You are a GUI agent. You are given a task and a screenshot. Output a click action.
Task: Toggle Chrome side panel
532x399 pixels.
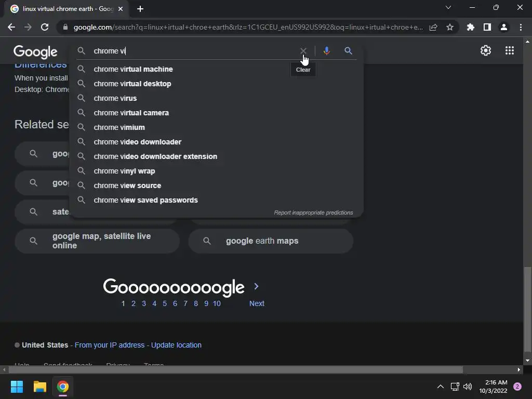487,27
